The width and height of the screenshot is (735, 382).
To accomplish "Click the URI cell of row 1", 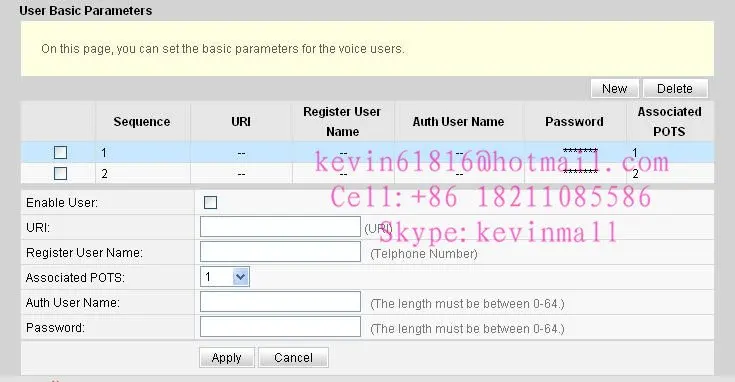I will tap(241, 153).
